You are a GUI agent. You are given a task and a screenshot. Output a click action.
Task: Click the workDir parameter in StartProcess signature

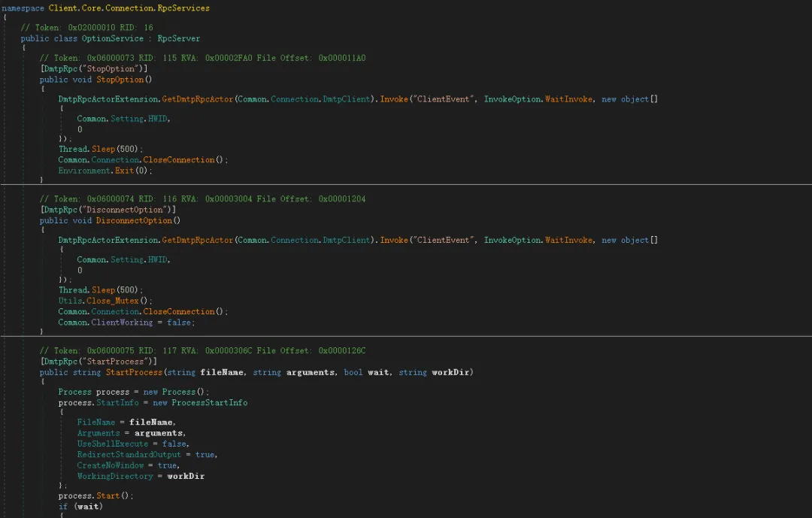click(450, 372)
